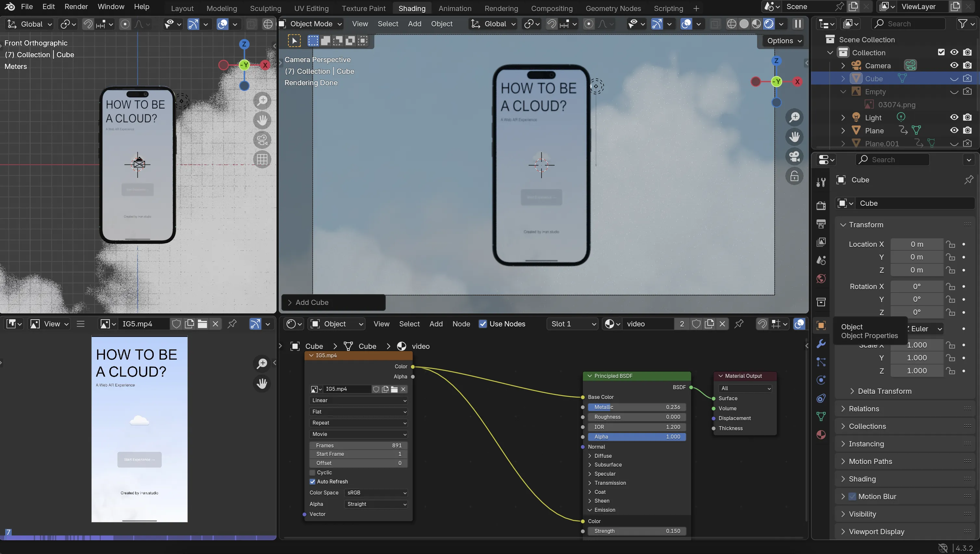Image resolution: width=980 pixels, height=554 pixels.
Task: Open the Render menu
Action: pyautogui.click(x=76, y=7)
